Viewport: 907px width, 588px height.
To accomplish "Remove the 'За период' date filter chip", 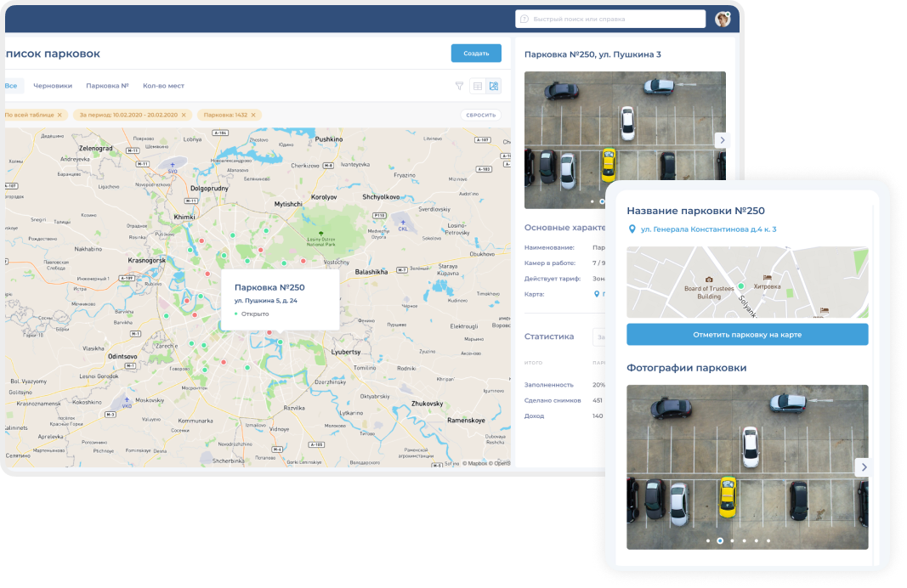I will (184, 115).
